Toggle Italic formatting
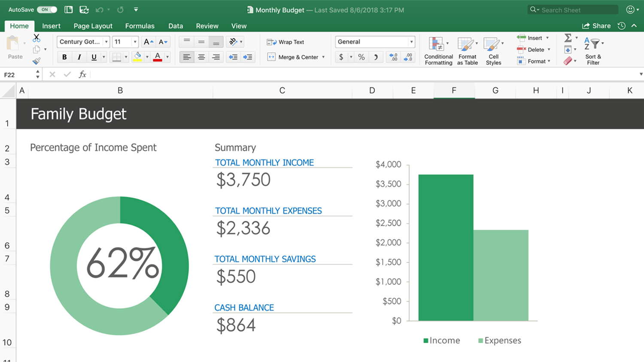Screen dimensions: 644x362 [x=79, y=57]
